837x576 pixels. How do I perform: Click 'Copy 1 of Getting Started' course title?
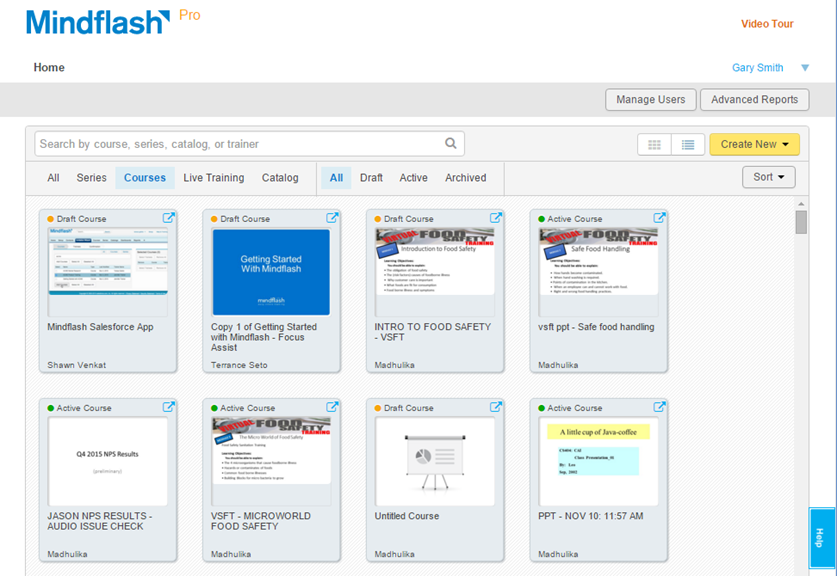pos(264,337)
